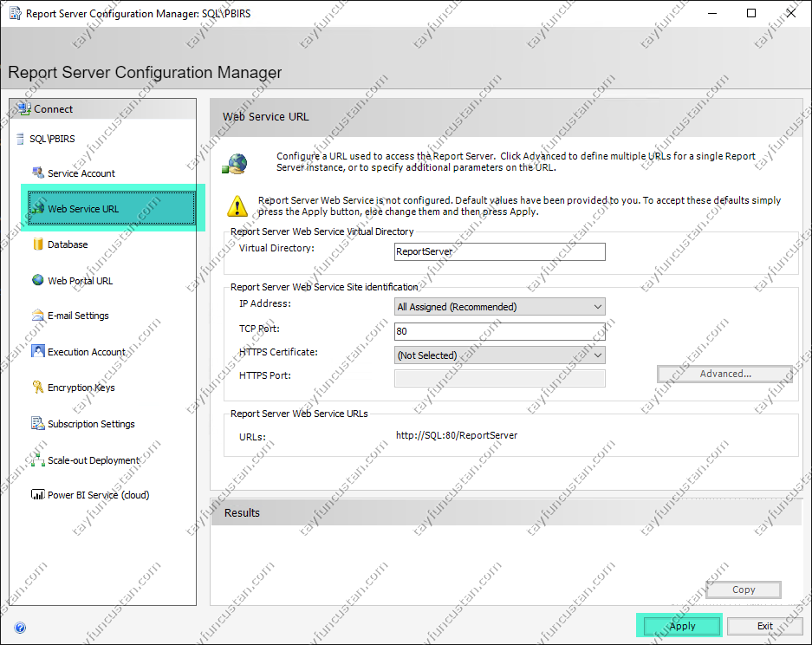Click the Apply button

(x=682, y=626)
